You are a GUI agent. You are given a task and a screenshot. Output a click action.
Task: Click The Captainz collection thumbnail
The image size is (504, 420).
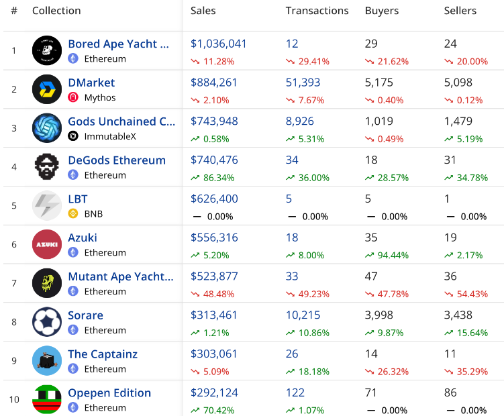click(47, 361)
